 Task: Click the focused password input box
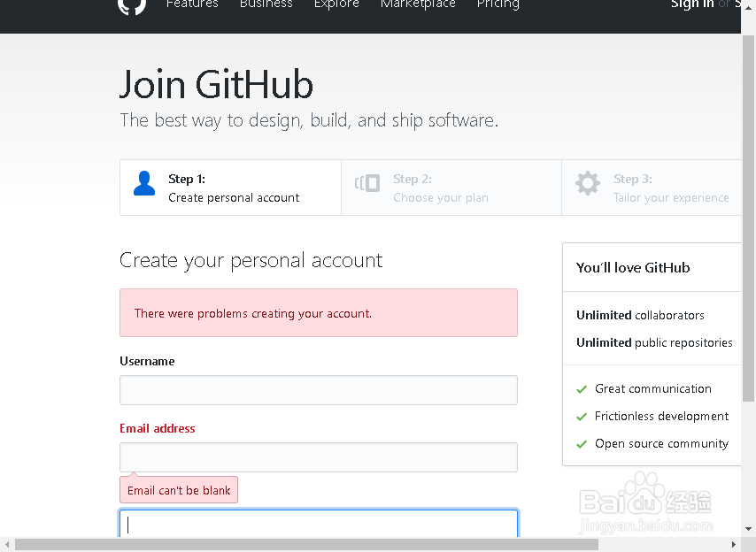tap(319, 524)
